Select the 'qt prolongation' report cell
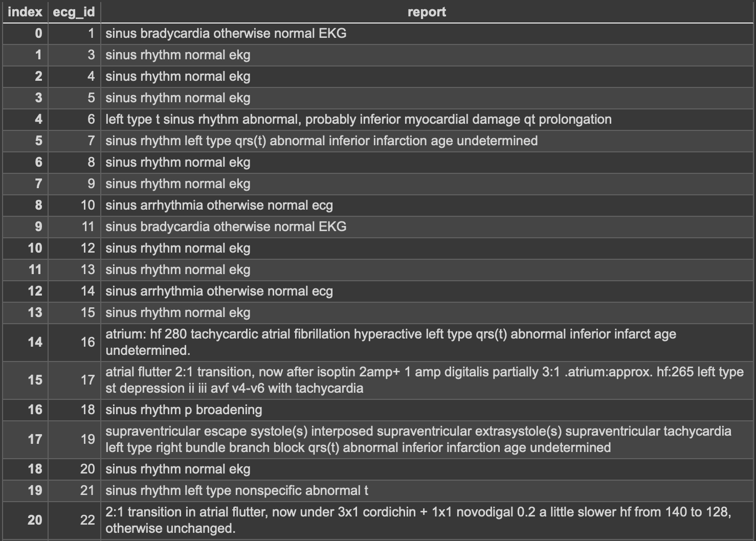This screenshot has width=756, height=541. pyautogui.click(x=358, y=119)
